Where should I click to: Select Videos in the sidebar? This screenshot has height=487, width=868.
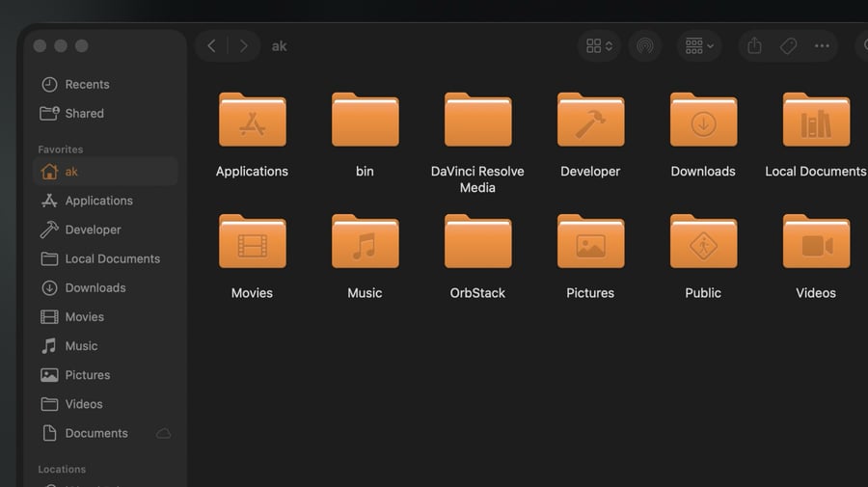click(105, 404)
